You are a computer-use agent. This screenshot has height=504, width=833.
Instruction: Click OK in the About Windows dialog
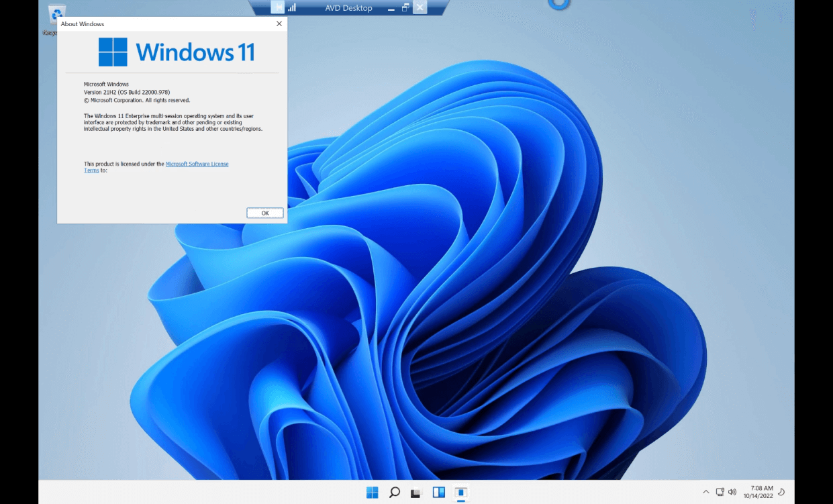click(264, 212)
